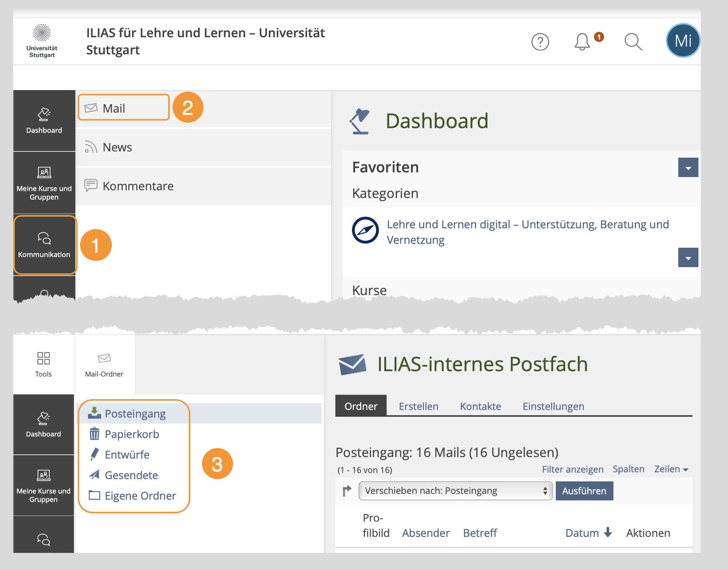Switch to the Kontakte tab
Screen dimensions: 728x570
(x=481, y=406)
